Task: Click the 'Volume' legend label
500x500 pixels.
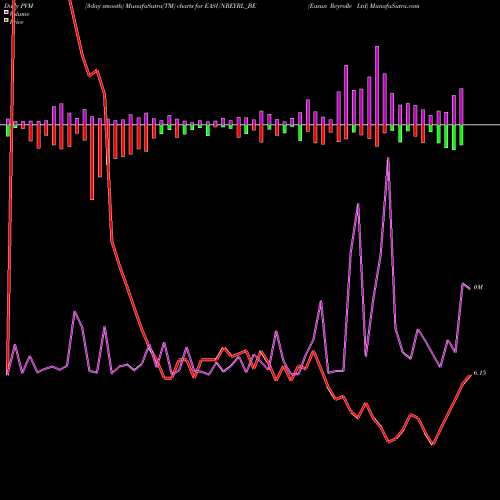Action: [x=19, y=14]
